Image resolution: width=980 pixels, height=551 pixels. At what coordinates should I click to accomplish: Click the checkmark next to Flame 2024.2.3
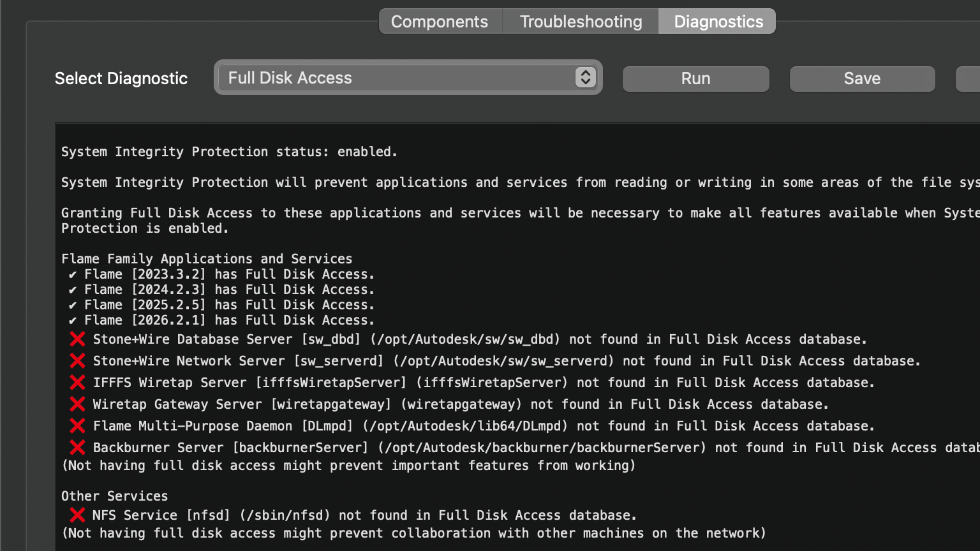click(73, 290)
